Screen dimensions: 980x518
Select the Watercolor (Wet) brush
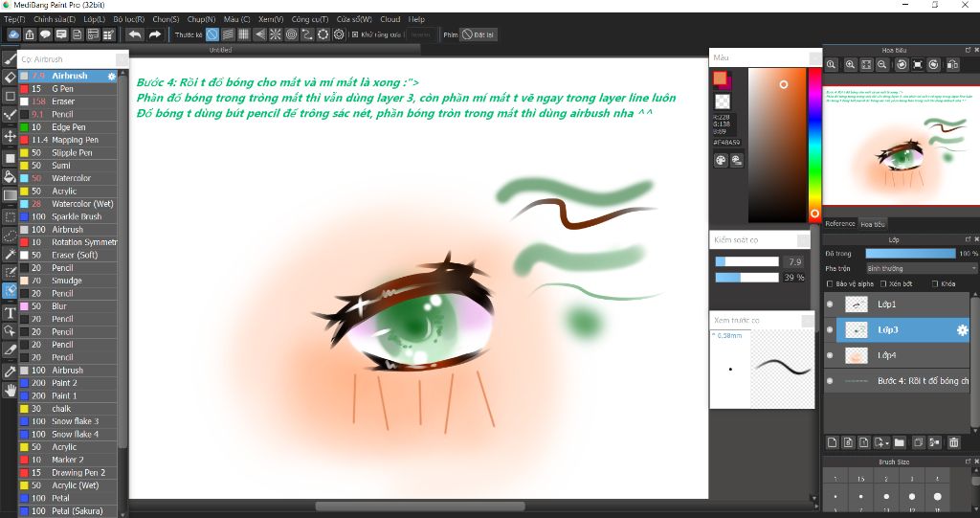point(68,204)
